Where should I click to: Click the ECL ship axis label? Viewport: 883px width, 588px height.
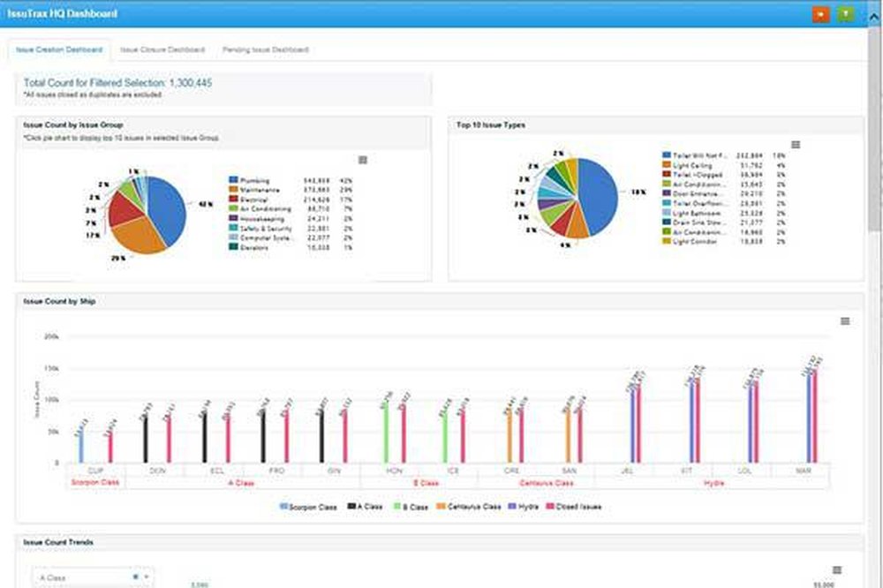217,471
